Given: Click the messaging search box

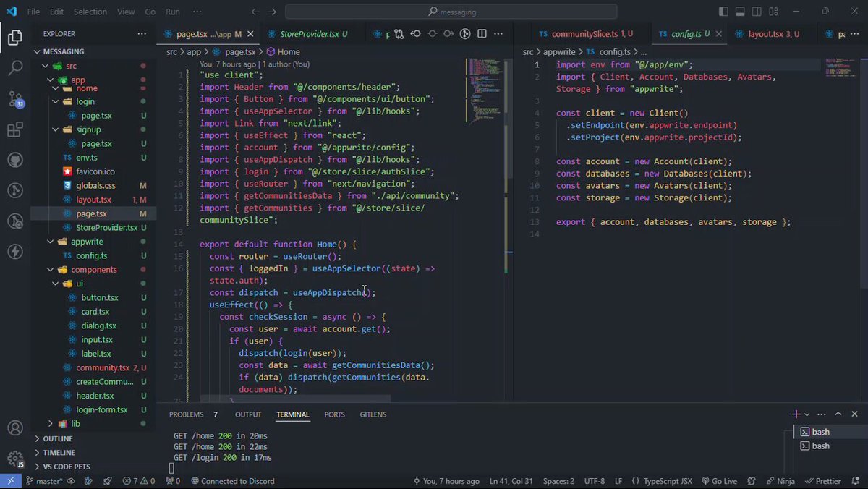Looking at the screenshot, I should point(451,12).
